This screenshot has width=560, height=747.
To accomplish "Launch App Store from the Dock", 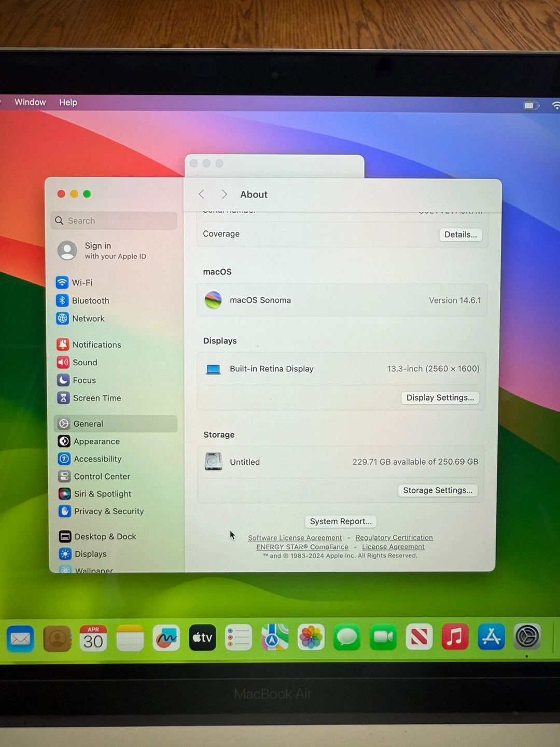I will (x=491, y=637).
